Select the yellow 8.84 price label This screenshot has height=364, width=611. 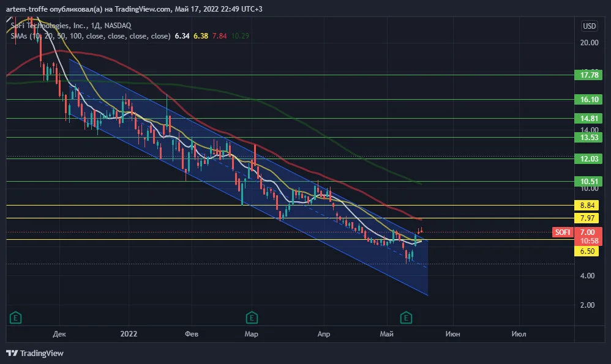click(x=587, y=205)
